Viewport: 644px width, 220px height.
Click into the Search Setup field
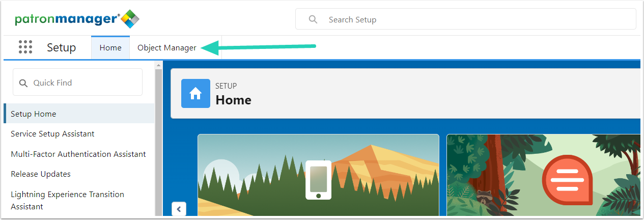click(466, 19)
